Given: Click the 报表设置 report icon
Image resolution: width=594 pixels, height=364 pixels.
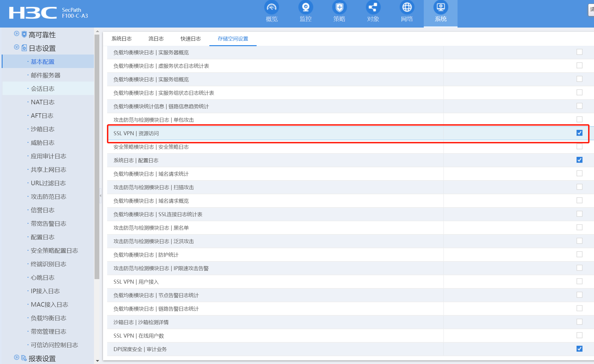Looking at the screenshot, I should tap(24, 358).
